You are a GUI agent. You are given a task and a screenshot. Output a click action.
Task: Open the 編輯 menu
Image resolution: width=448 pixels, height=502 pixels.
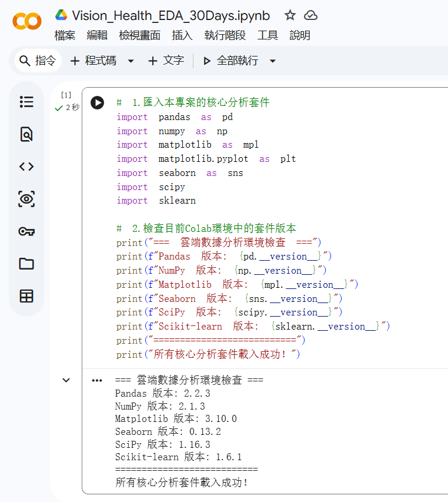pyautogui.click(x=97, y=35)
